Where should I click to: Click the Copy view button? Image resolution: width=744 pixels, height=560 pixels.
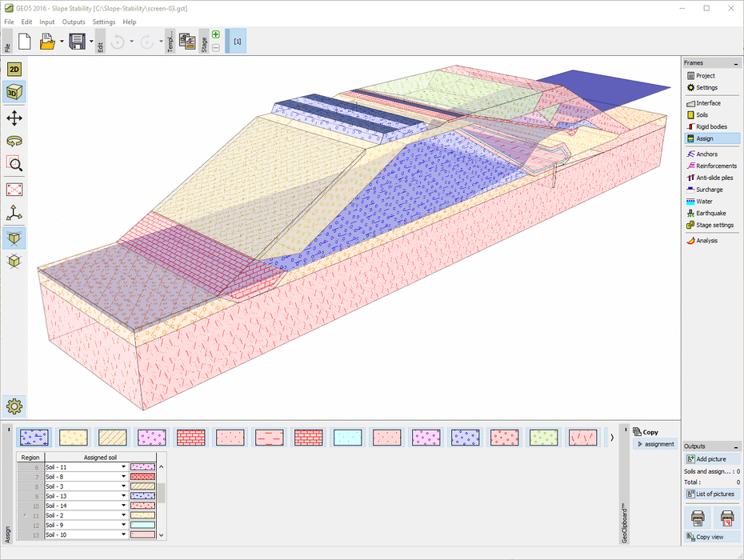711,536
